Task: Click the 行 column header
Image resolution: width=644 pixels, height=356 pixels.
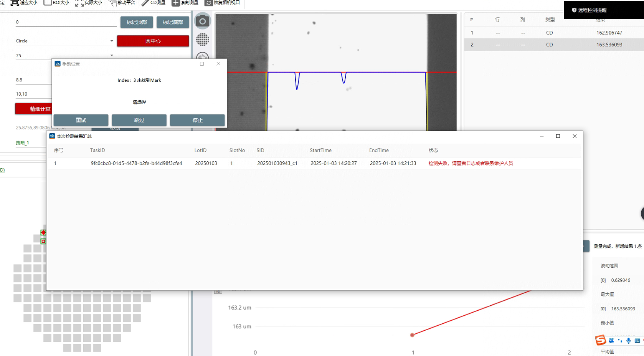Action: coord(497,20)
